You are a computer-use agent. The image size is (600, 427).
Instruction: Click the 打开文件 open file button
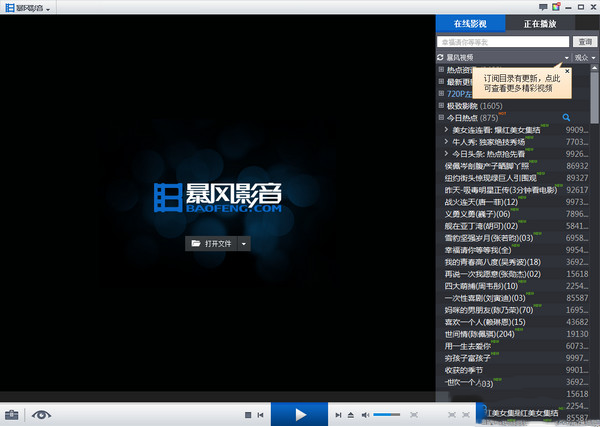coord(212,244)
